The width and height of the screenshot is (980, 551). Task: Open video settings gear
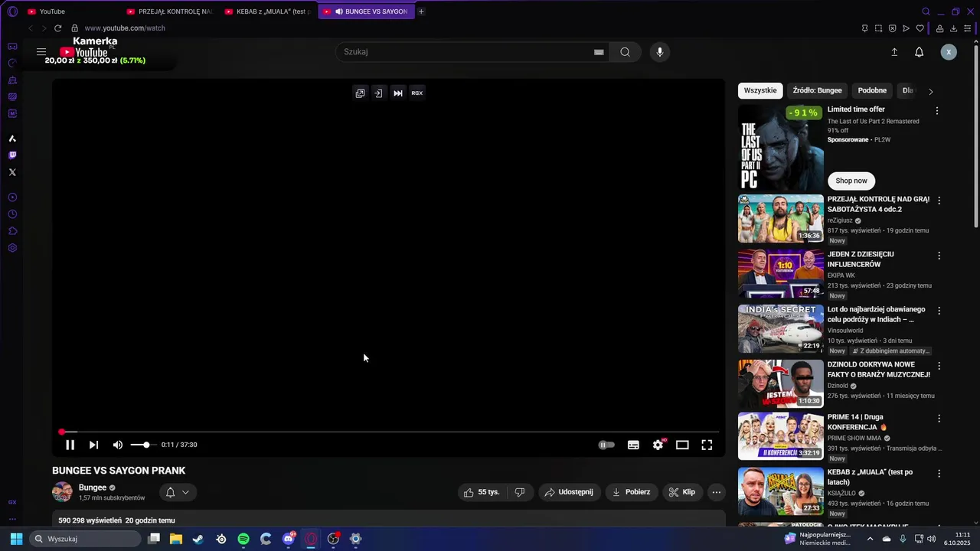tap(658, 445)
